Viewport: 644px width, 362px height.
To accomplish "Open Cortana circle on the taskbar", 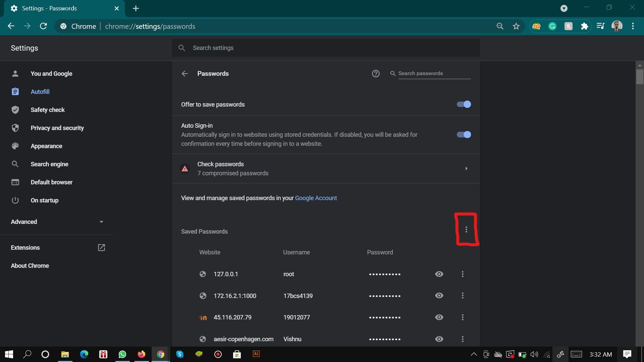I will click(45, 354).
